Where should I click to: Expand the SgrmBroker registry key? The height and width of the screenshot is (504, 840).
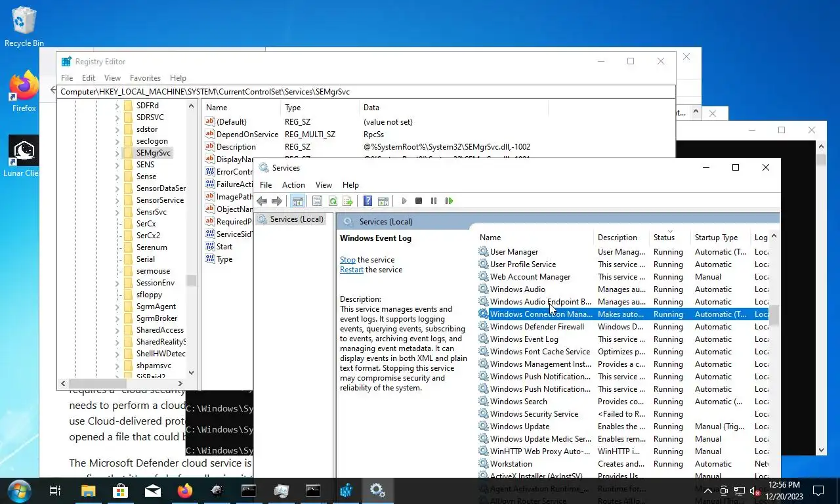click(x=117, y=318)
